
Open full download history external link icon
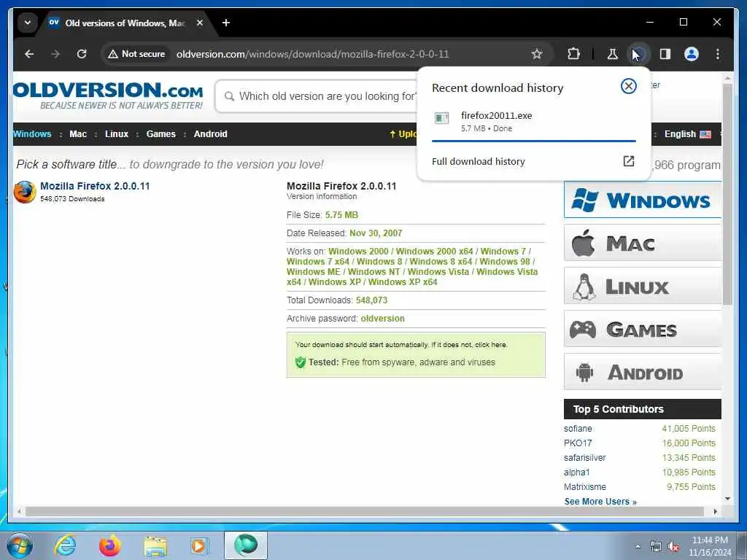click(x=628, y=161)
